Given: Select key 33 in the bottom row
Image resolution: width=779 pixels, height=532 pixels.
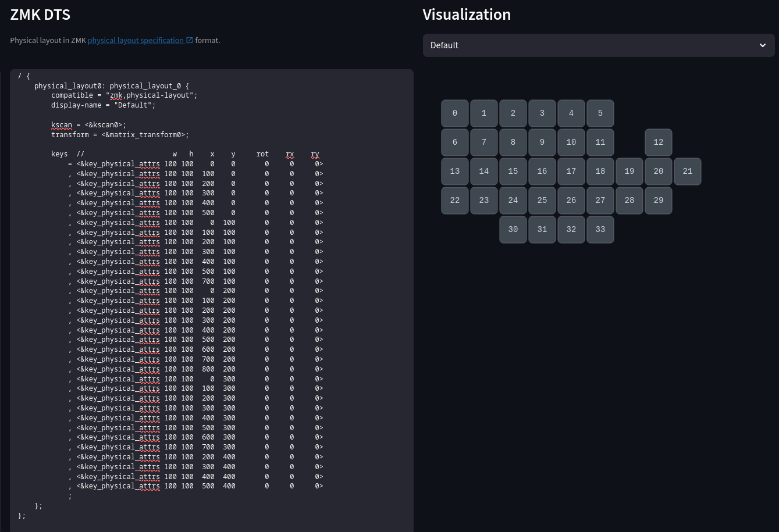Looking at the screenshot, I should click(x=600, y=230).
